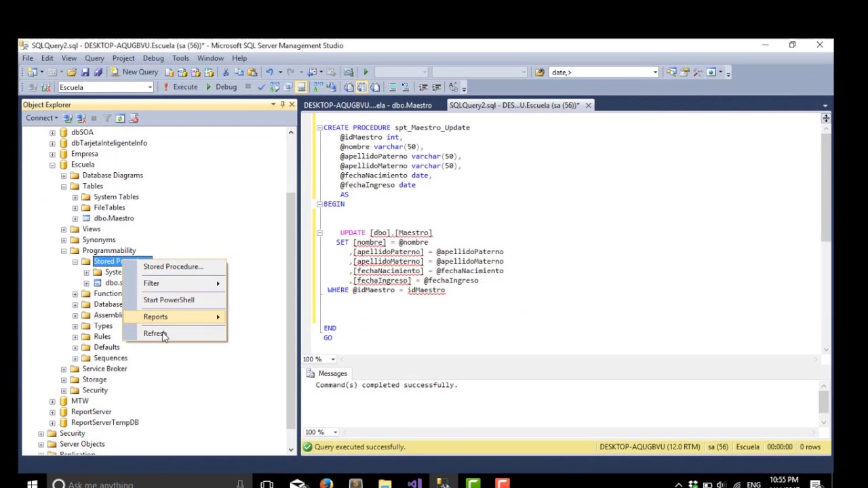The image size is (868, 488).
Task: Open the editor zoom 100 % dropdown
Action: coord(333,359)
